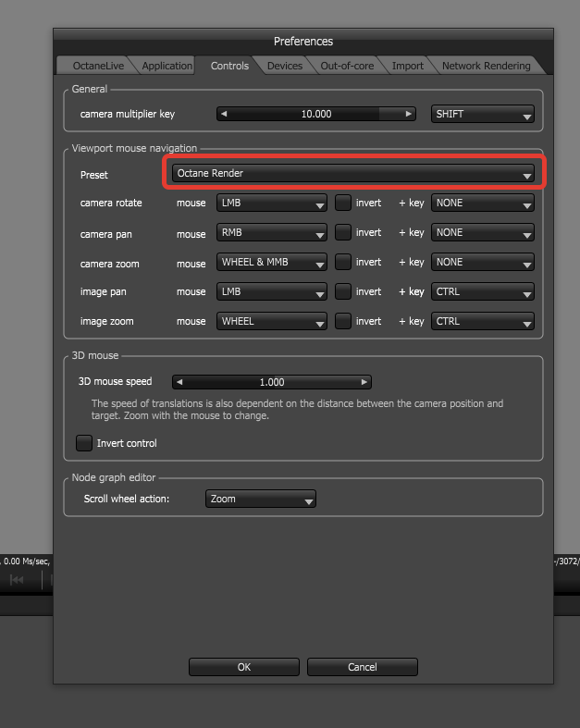Open camera rotate mouse button dropdown
Image resolution: width=580 pixels, height=728 pixels.
click(272, 203)
